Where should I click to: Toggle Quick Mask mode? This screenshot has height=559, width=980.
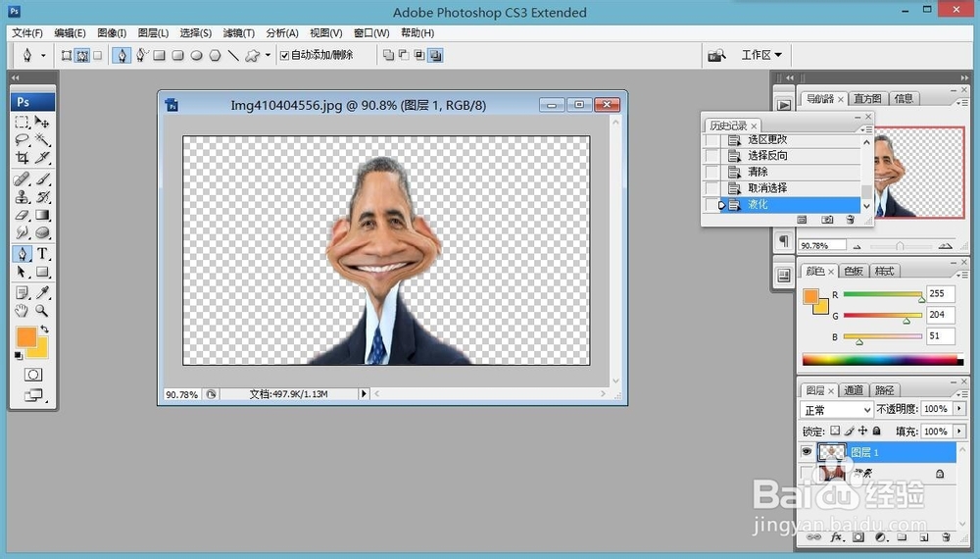pos(33,375)
